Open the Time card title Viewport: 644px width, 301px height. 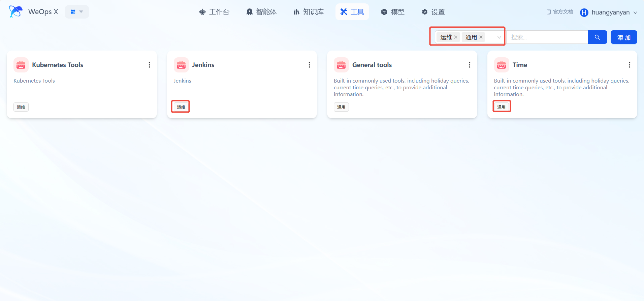point(520,65)
